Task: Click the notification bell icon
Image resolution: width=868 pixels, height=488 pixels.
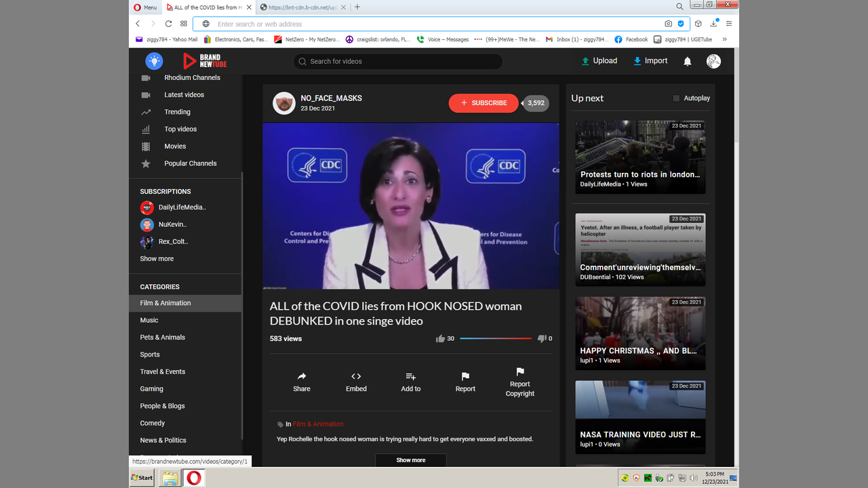Action: click(x=687, y=61)
